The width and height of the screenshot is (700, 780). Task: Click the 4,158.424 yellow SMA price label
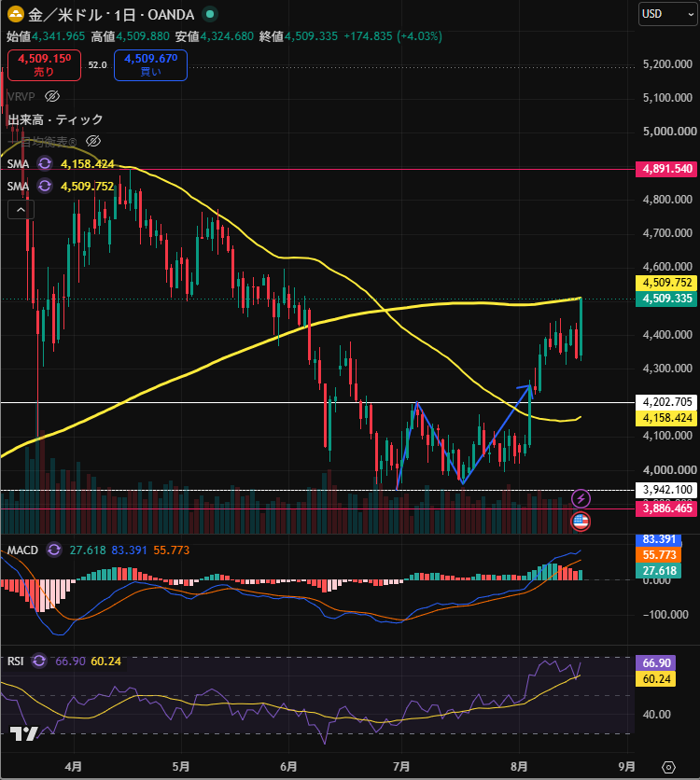(666, 418)
